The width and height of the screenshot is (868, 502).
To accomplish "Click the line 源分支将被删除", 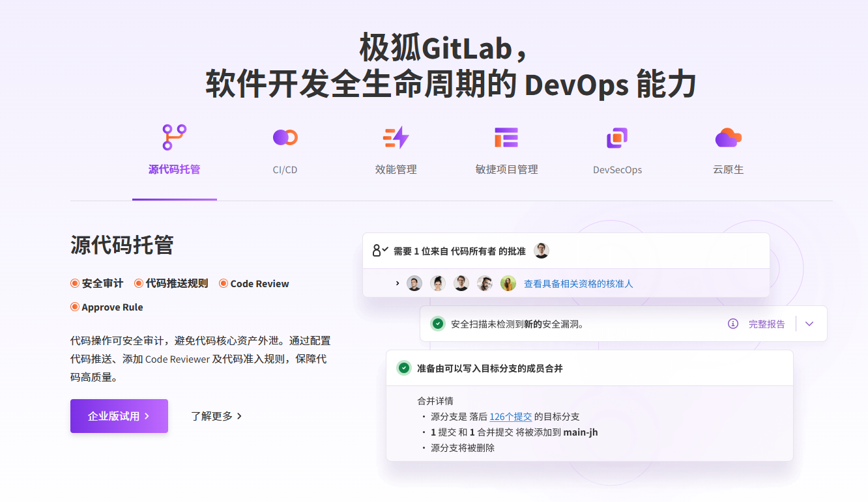I will (x=463, y=448).
